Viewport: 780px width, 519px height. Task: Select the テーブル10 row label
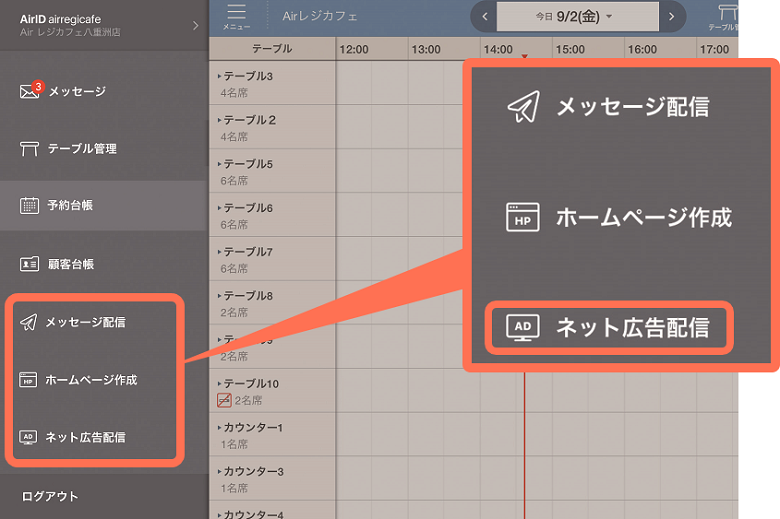pos(251,384)
